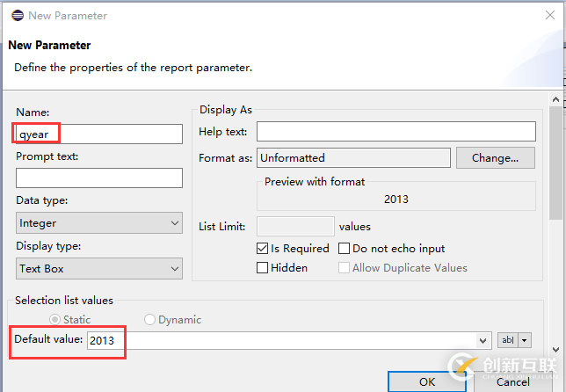The image size is (566, 392).
Task: Enable the Hidden checkbox
Action: tap(263, 268)
